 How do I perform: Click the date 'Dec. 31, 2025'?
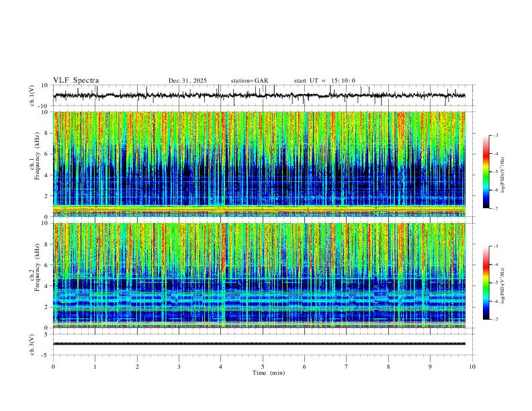(x=187, y=81)
